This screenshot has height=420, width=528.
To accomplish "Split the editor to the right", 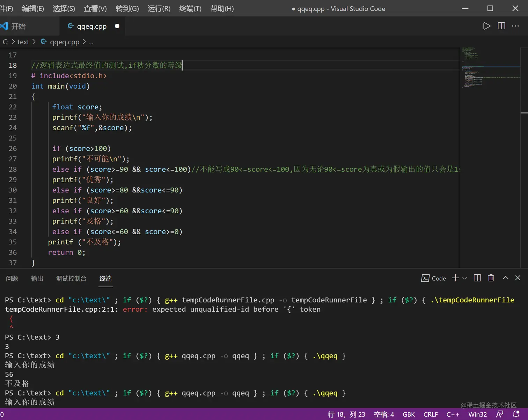I will pos(501,26).
